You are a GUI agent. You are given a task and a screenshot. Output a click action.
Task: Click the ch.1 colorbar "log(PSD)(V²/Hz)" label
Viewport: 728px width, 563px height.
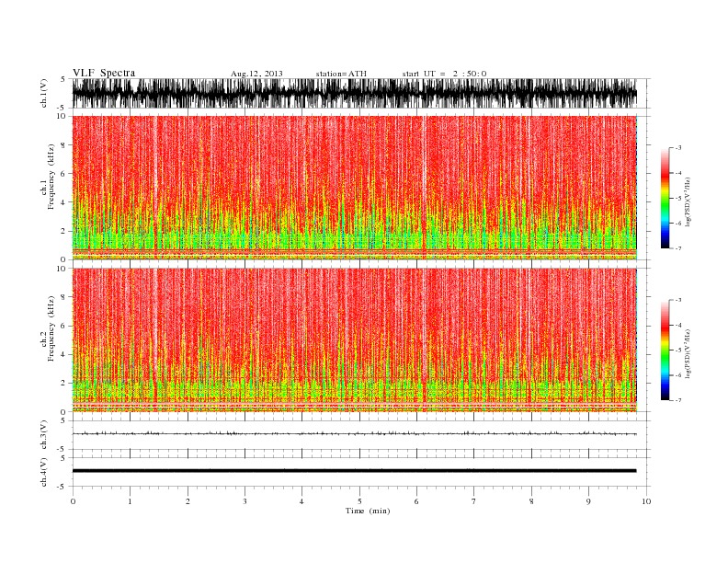pos(688,201)
